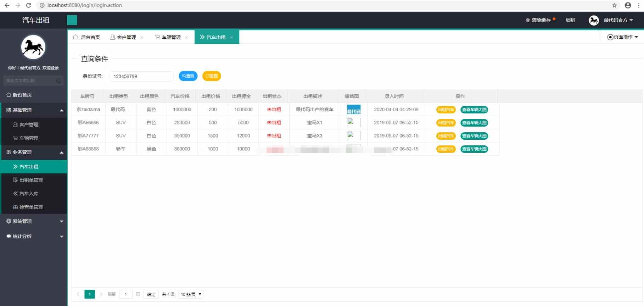
Task: Click 查看车辆大图 for 鄂A66666 row
Action: coord(474,123)
